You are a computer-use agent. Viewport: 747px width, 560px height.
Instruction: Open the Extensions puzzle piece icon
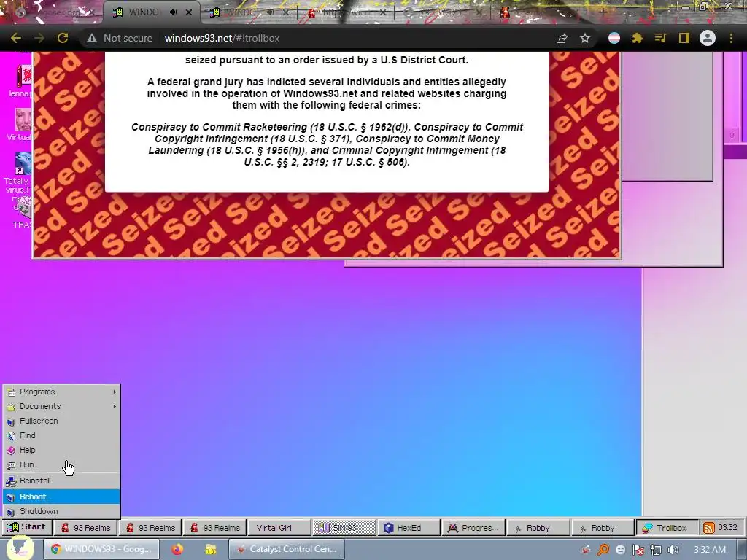click(638, 38)
